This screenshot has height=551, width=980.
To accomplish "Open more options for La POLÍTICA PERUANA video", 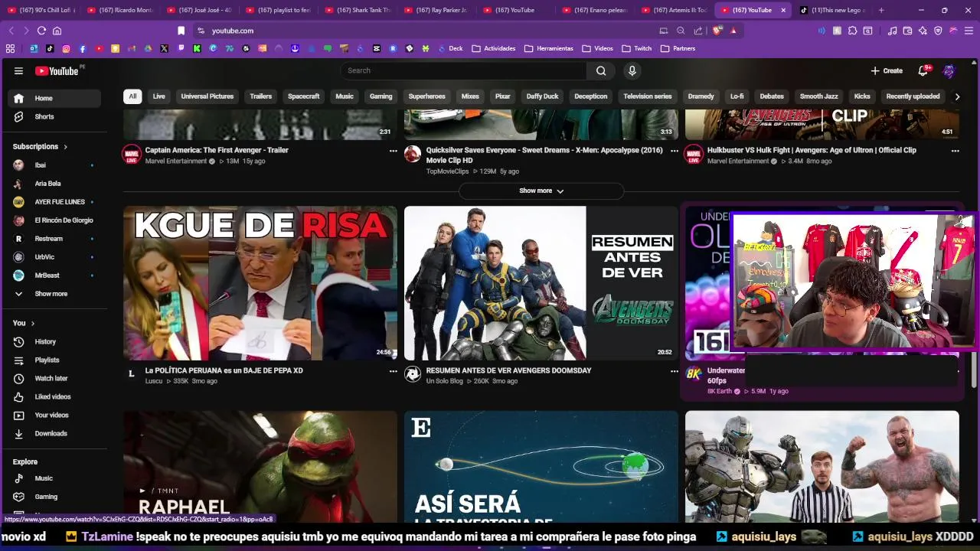I will (x=394, y=371).
